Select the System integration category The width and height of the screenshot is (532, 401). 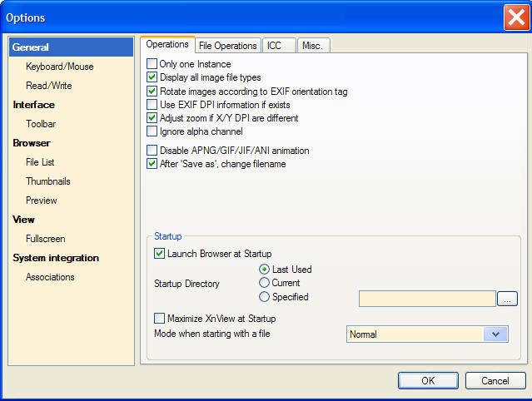56,258
